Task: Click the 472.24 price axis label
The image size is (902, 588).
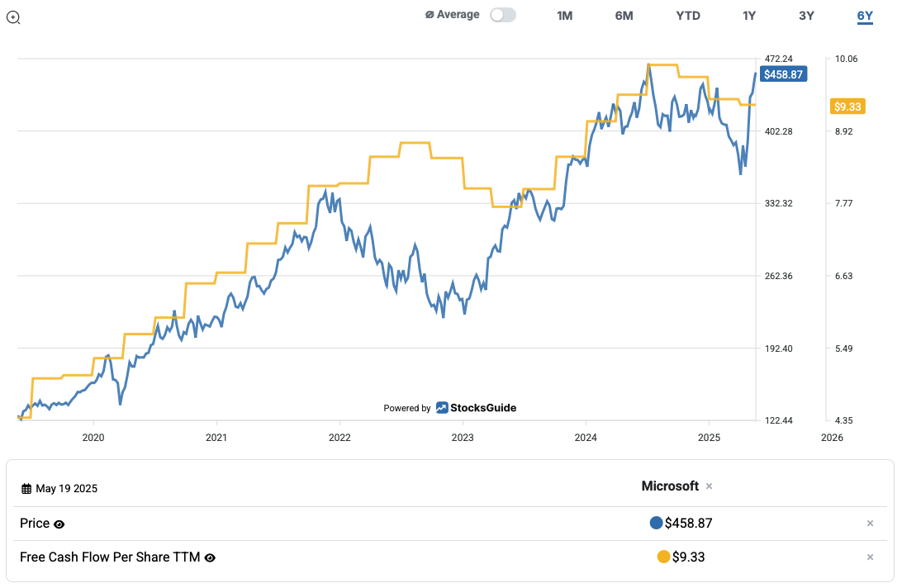Action: point(778,59)
